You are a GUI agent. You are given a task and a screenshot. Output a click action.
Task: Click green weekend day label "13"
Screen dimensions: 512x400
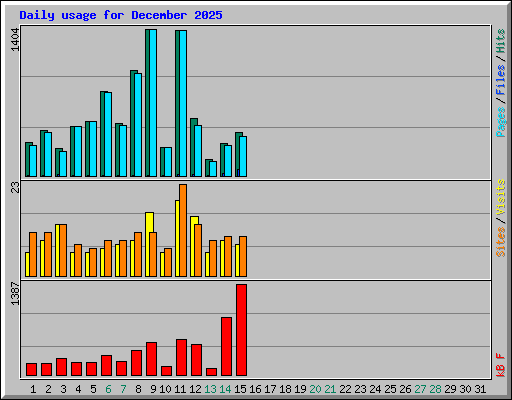coord(210,389)
